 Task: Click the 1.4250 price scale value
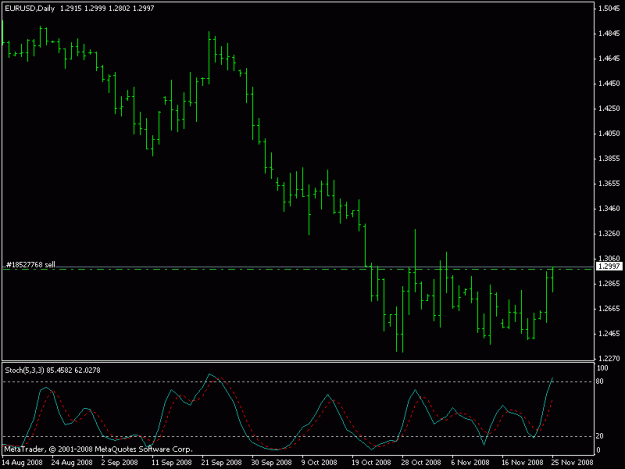point(609,108)
